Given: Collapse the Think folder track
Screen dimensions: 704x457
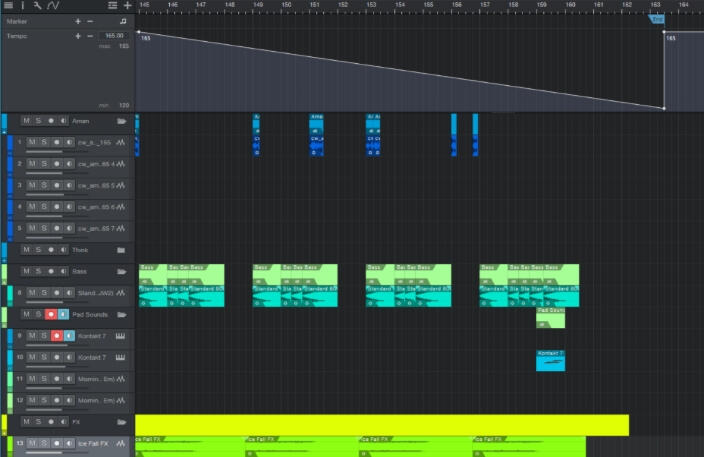Looking at the screenshot, I should coord(122,250).
